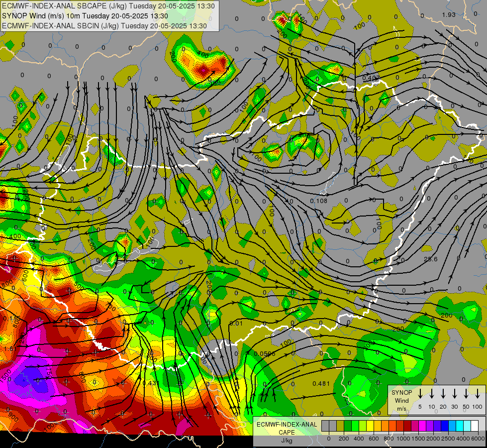
Task: Click the J/kg unit label in legend
Action: click(x=287, y=441)
